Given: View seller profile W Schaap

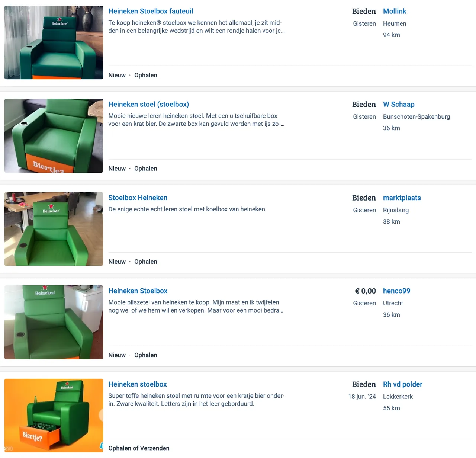Looking at the screenshot, I should 399,105.
